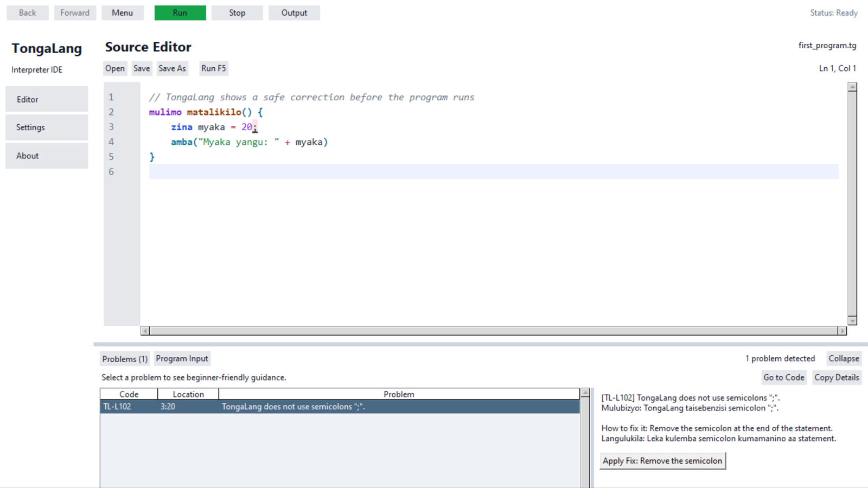
Task: Click the problems list scroll up arrow
Action: coord(585,393)
